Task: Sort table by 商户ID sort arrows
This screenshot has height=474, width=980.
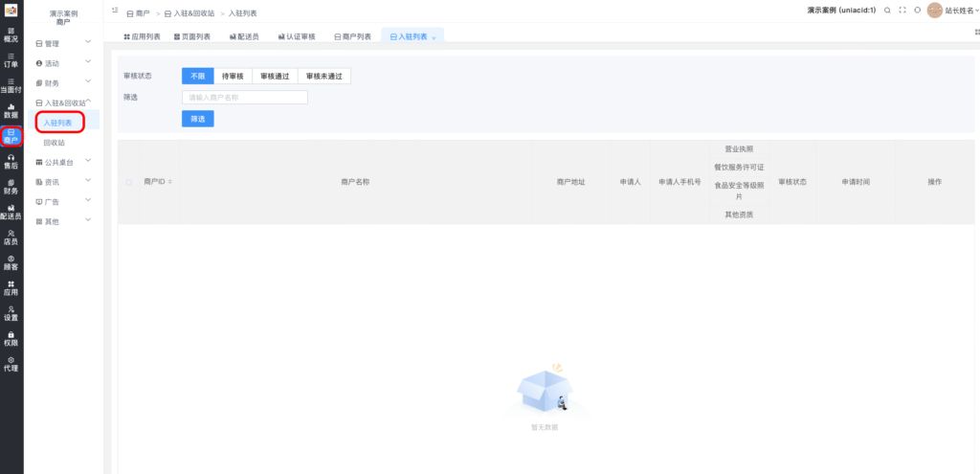Action: pyautogui.click(x=170, y=182)
